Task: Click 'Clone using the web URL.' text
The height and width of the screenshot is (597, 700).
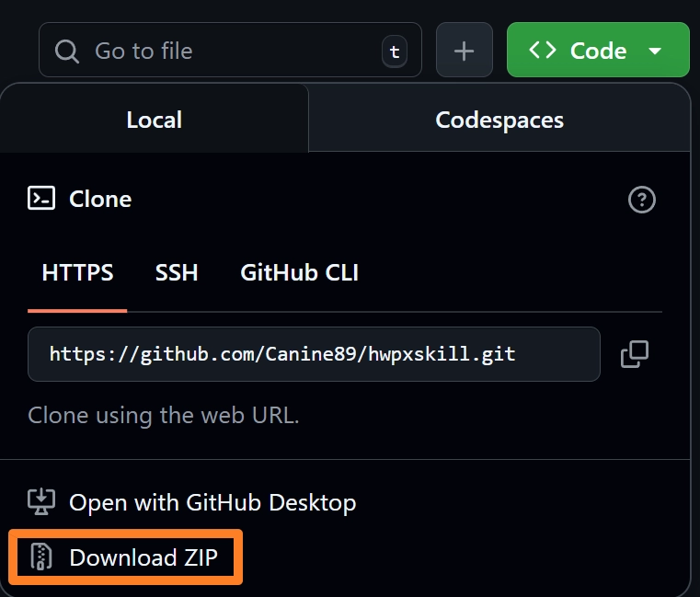Action: [164, 415]
